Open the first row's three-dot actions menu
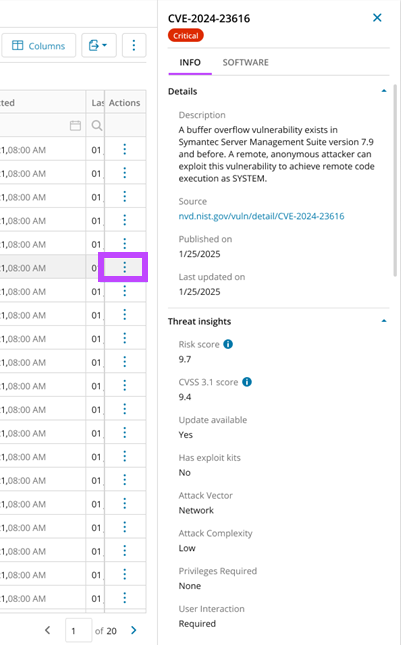This screenshot has height=645, width=401. click(x=125, y=149)
